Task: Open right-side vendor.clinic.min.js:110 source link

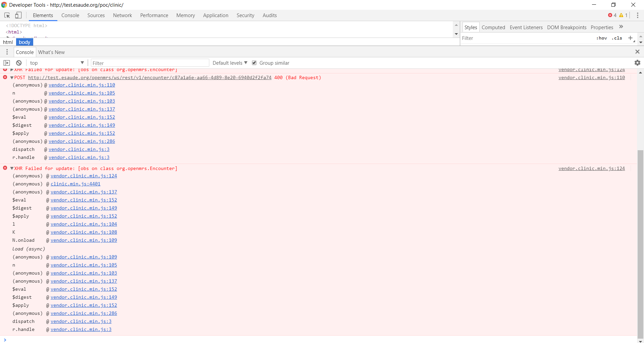Action: [x=592, y=78]
